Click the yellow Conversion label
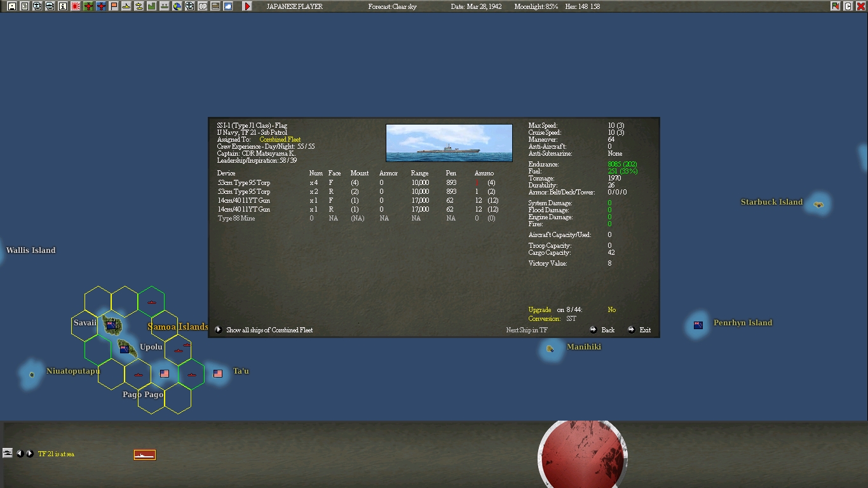Viewport: 868px width, 488px height. (545, 318)
